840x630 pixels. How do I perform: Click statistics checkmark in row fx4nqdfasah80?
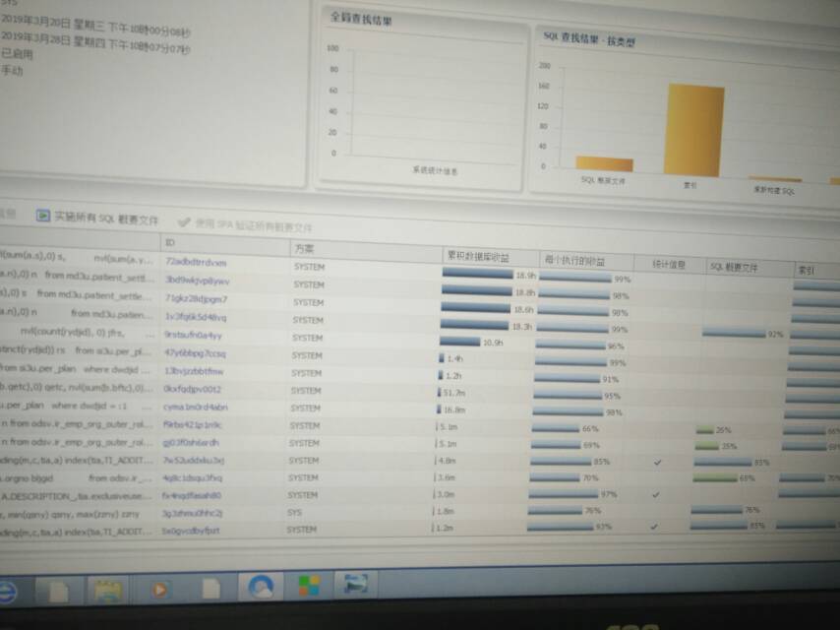coord(656,494)
